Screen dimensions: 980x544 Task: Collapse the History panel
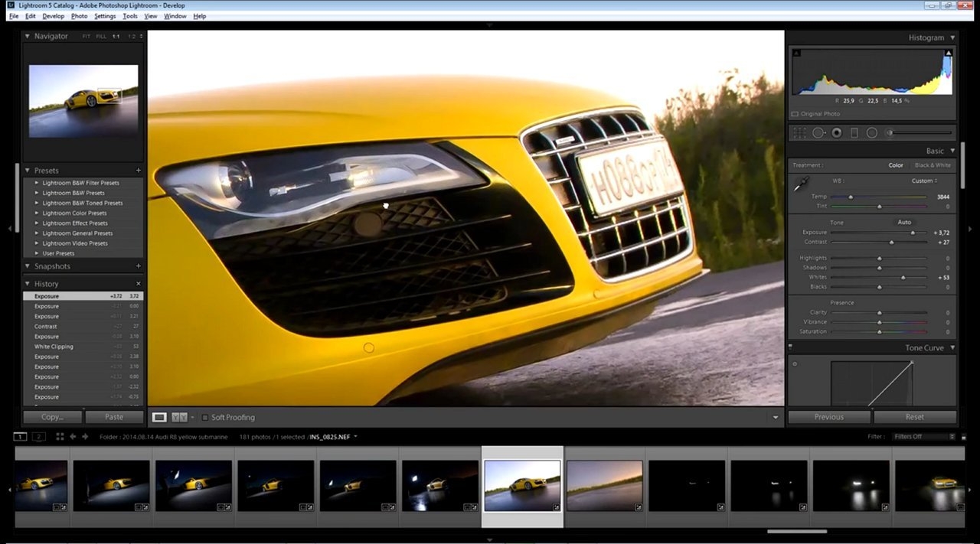click(27, 284)
